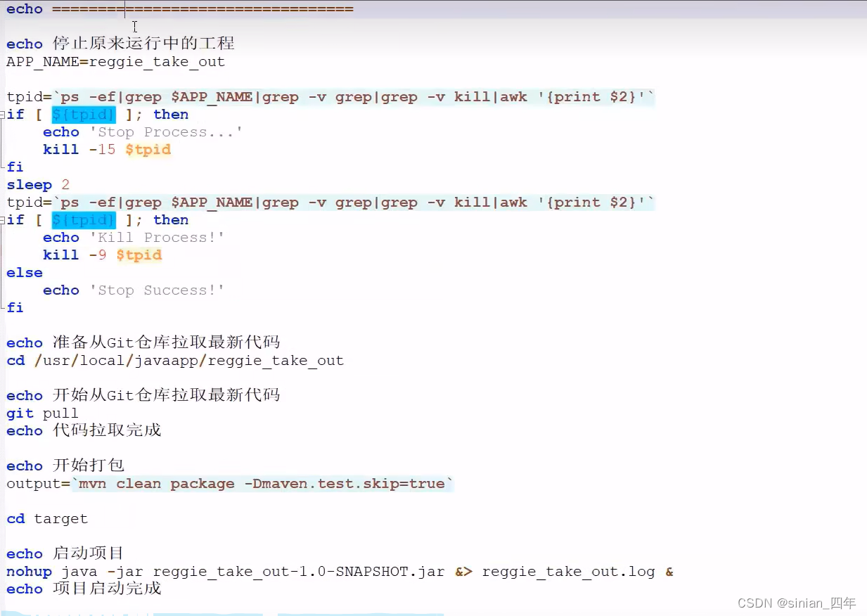Place cursor in the echo ===== separator line
Screen dimensions: 867x616
point(180,9)
